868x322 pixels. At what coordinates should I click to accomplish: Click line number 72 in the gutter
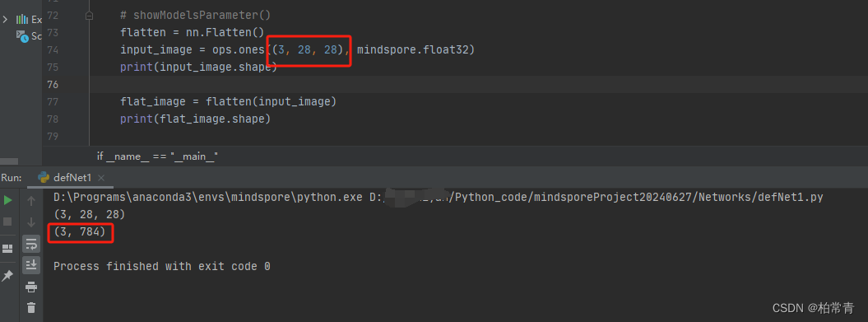pos(53,16)
